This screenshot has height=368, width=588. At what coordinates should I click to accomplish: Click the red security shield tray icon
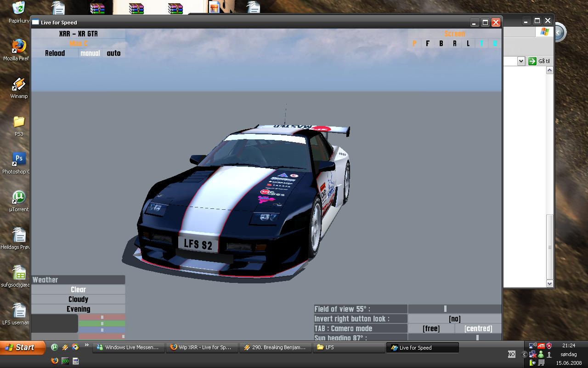click(x=549, y=345)
